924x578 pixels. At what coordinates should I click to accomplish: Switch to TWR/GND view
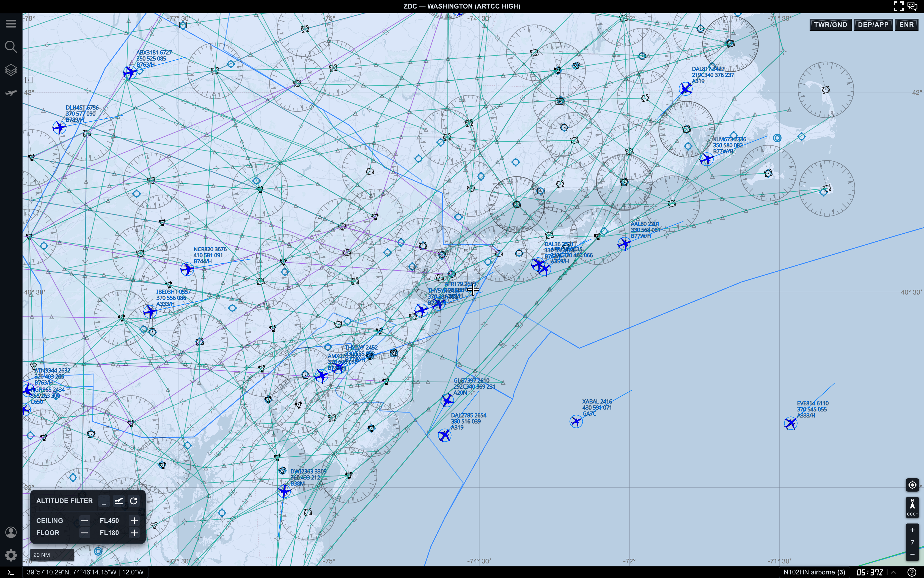tap(830, 25)
